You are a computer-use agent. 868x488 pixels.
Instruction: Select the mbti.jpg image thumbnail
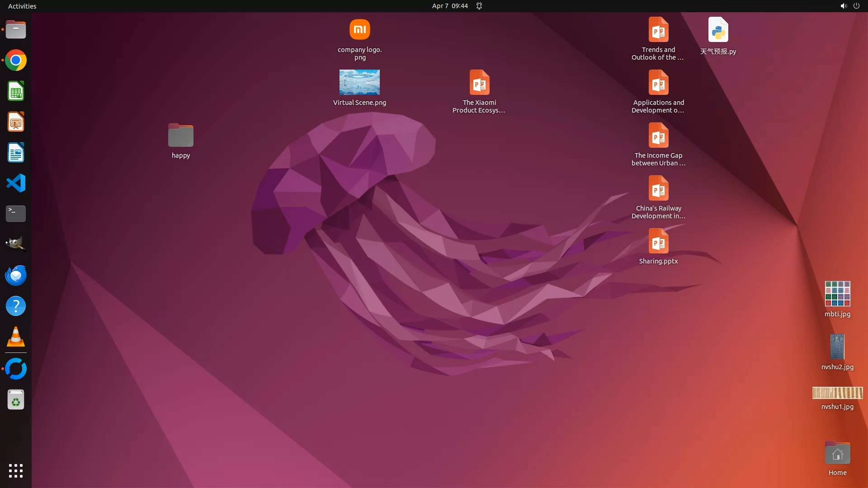pos(837,294)
